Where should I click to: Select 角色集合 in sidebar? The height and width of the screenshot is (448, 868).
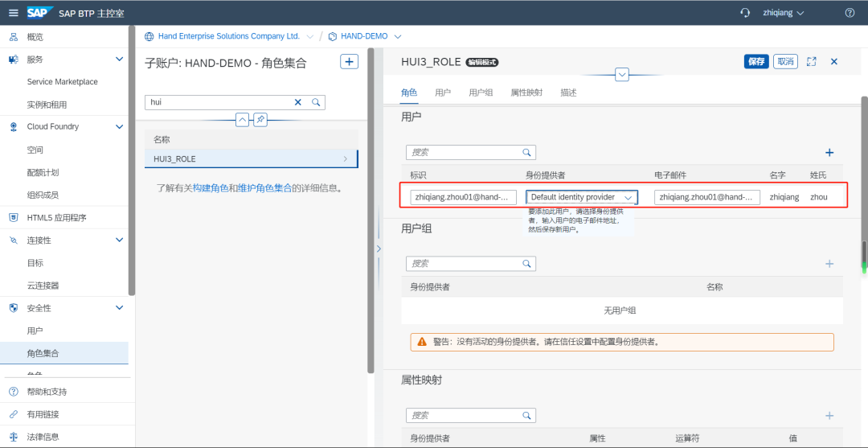click(x=64, y=353)
